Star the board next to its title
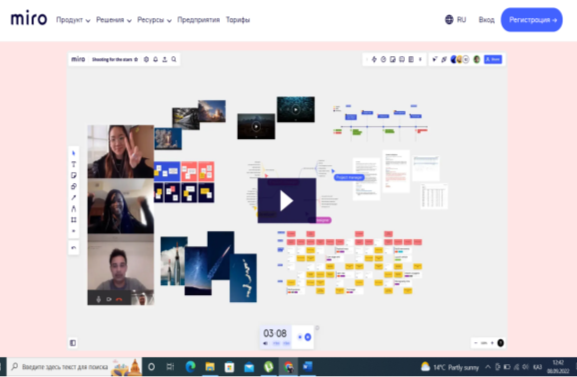Screen dimensions: 577x377 [136, 60]
